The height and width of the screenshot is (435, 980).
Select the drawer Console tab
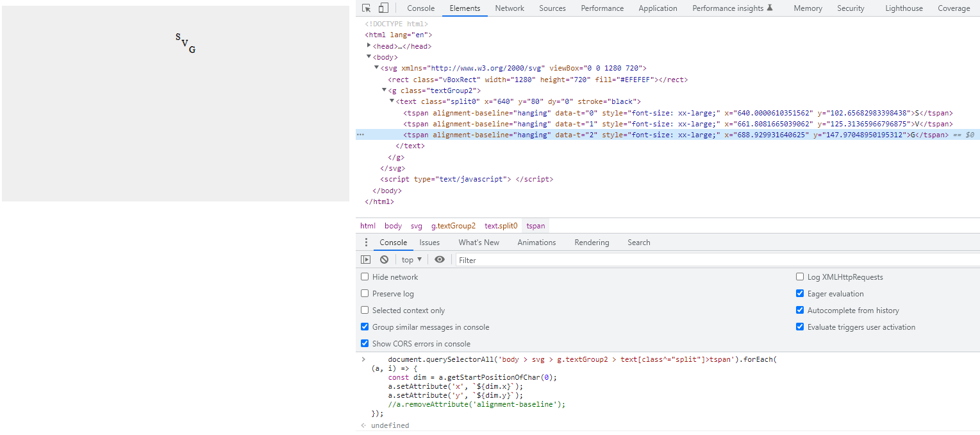393,243
